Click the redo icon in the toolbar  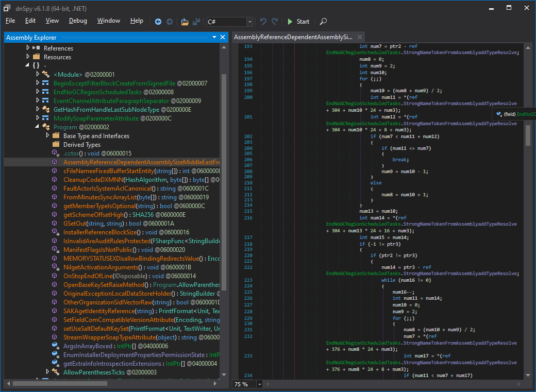(x=275, y=22)
